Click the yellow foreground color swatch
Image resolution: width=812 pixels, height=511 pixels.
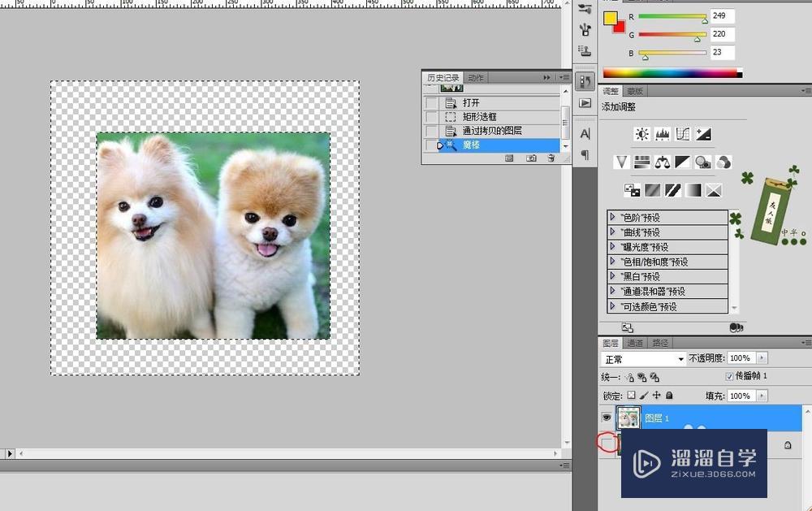coord(610,18)
